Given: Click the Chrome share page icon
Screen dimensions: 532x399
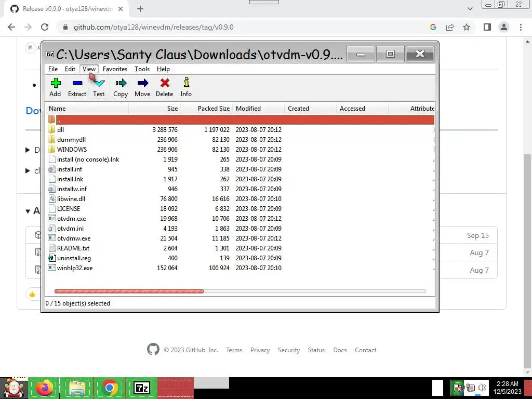Looking at the screenshot, I should 450,27.
